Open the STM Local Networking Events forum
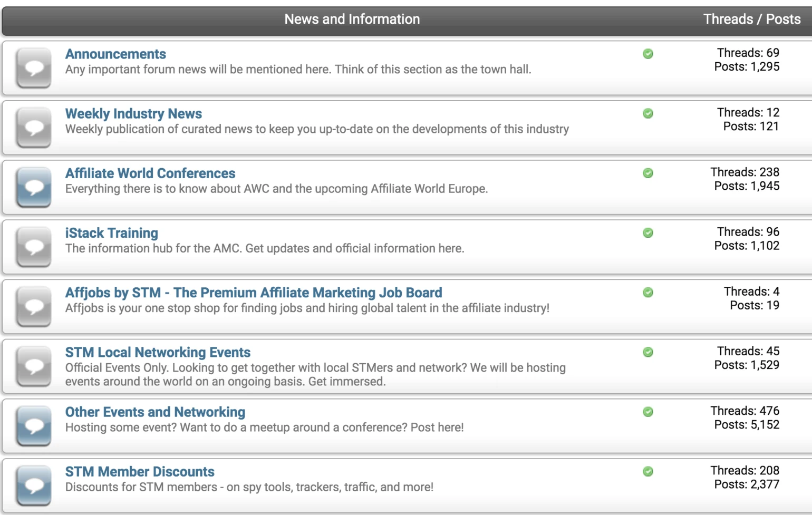Image resolution: width=812 pixels, height=515 pixels. pos(158,352)
